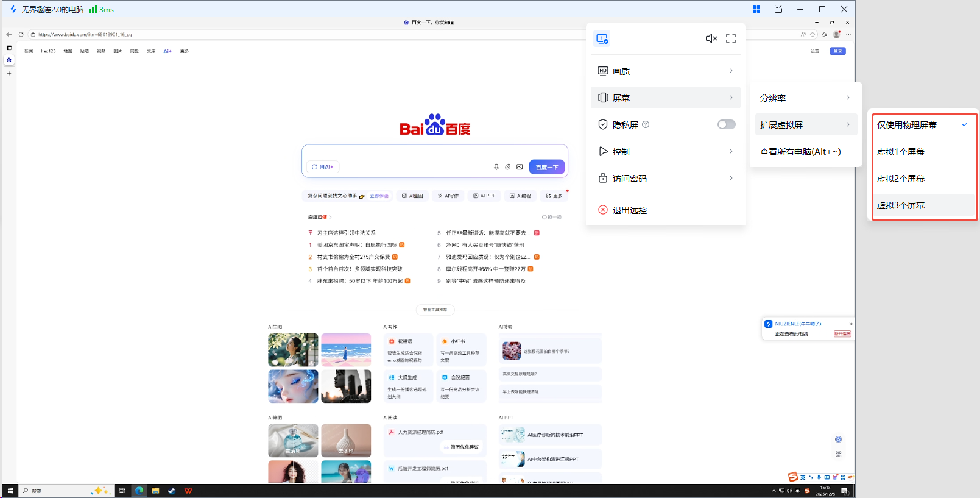Open Microsoft Edge in the taskbar
Screen dimensions: 980x498
[x=139, y=491]
